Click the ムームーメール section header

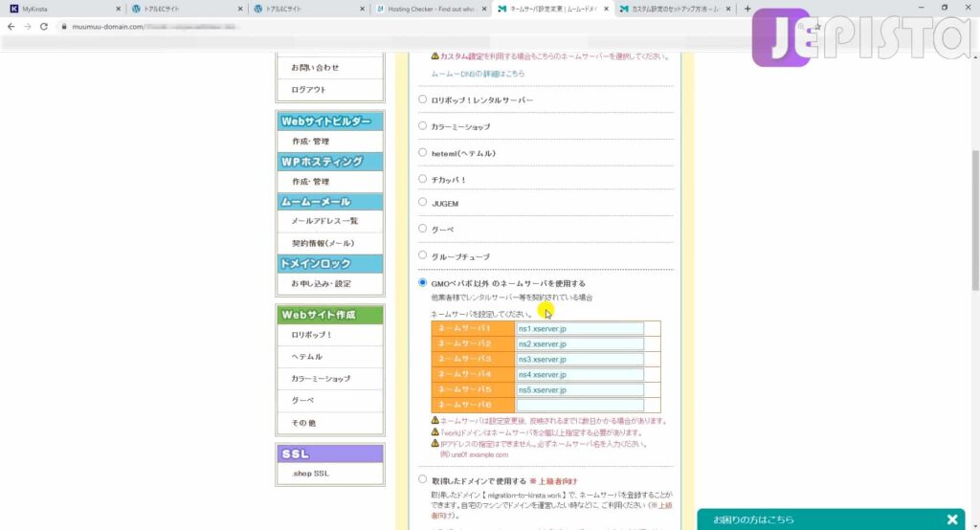point(330,202)
